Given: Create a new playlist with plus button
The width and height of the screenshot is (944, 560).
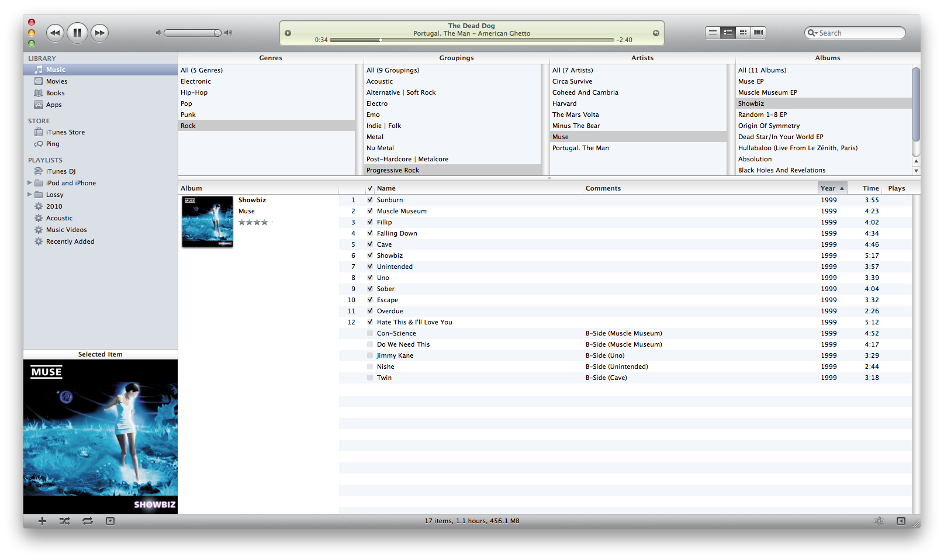Looking at the screenshot, I should (42, 521).
